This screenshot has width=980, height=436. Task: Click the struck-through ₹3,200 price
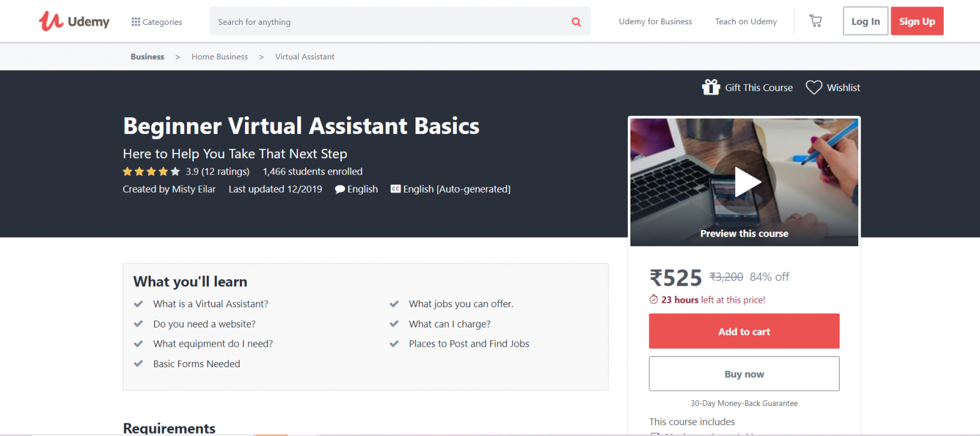tap(726, 277)
